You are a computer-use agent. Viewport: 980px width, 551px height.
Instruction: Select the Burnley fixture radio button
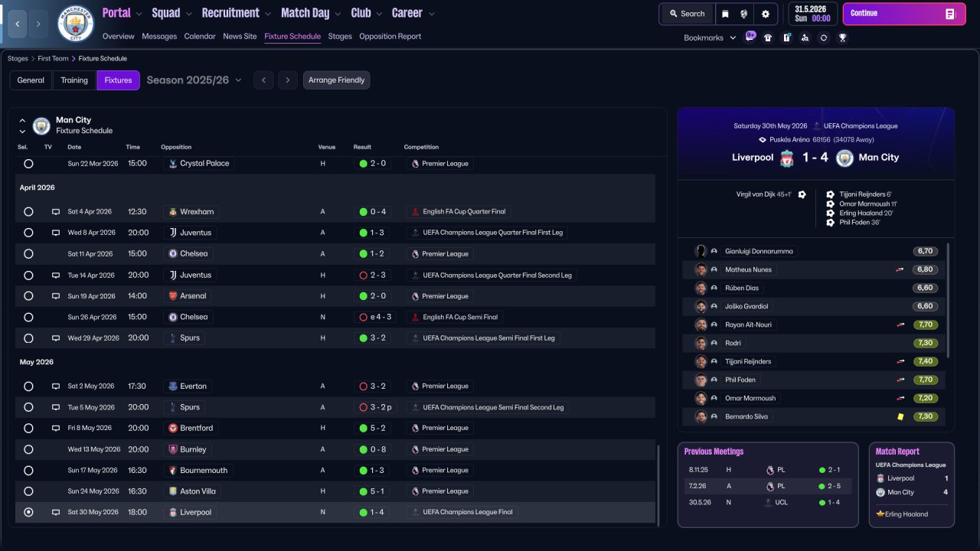[x=28, y=449]
